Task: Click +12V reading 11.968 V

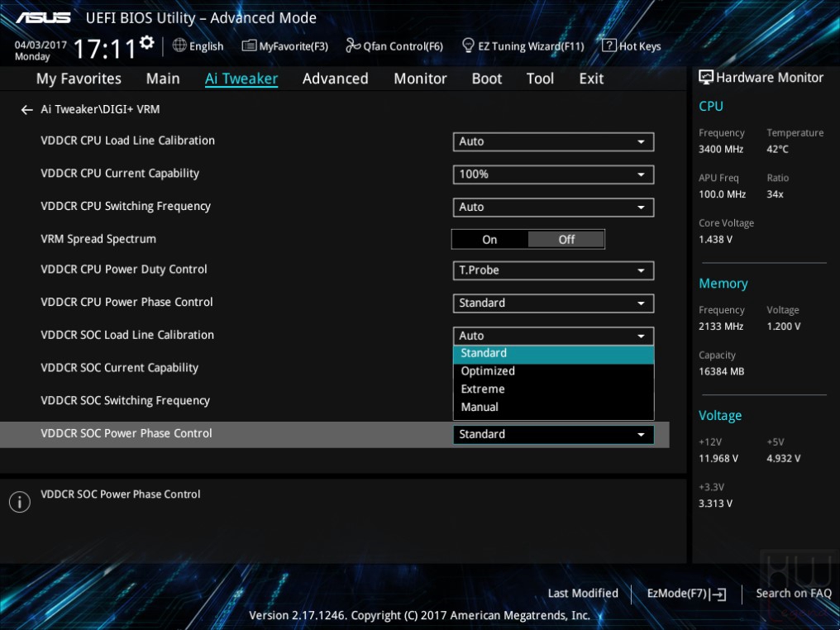Action: point(718,459)
